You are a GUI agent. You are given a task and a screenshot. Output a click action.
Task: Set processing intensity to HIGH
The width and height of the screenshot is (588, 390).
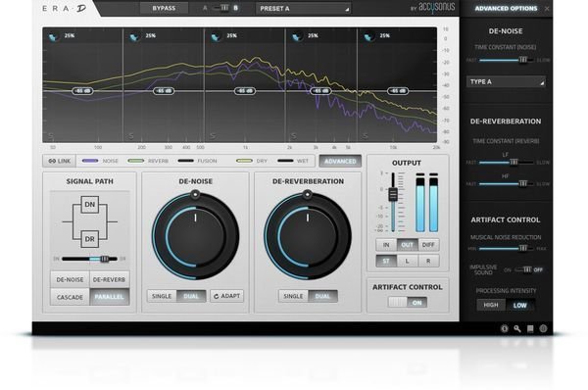pos(491,305)
